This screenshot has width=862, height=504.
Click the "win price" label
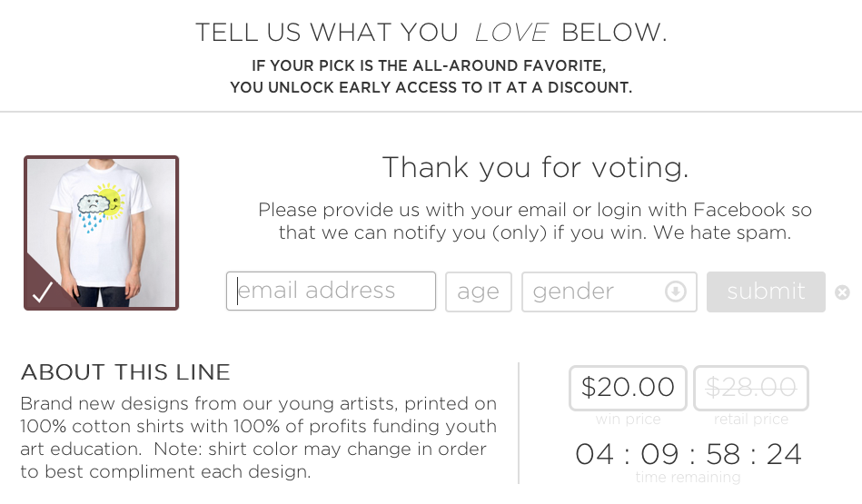tap(628, 420)
